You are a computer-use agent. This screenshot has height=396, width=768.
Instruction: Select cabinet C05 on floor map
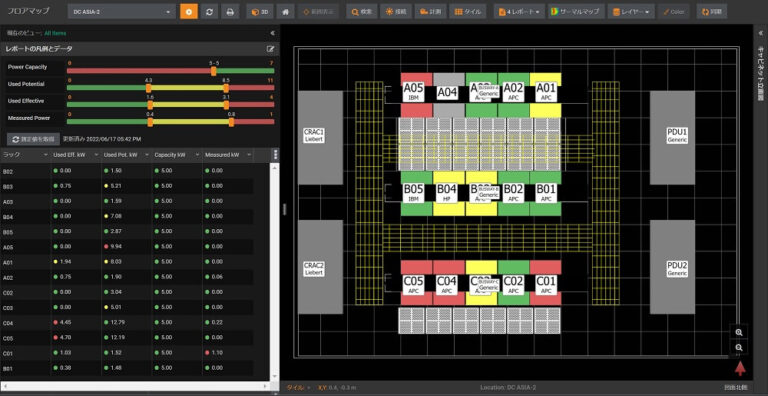[x=413, y=285]
